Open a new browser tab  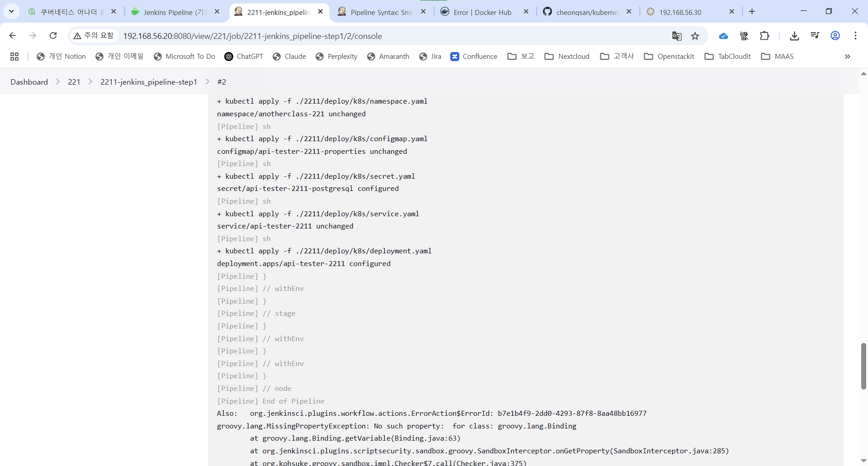752,12
